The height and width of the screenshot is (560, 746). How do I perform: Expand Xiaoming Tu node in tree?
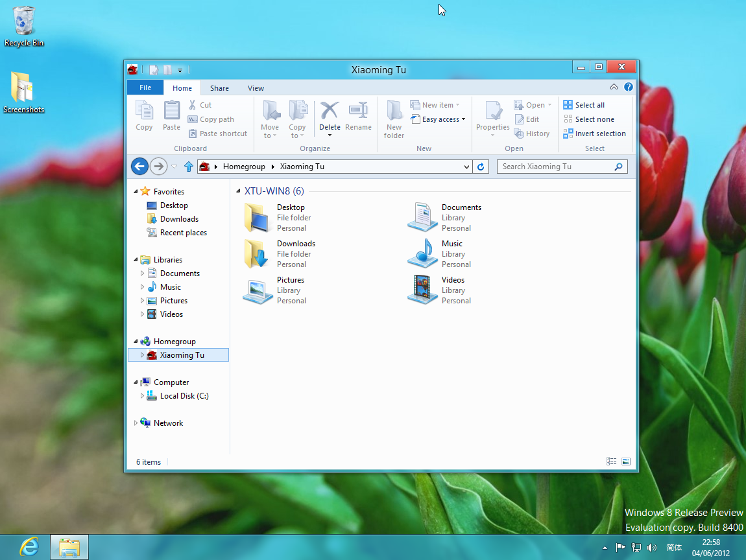(x=142, y=355)
